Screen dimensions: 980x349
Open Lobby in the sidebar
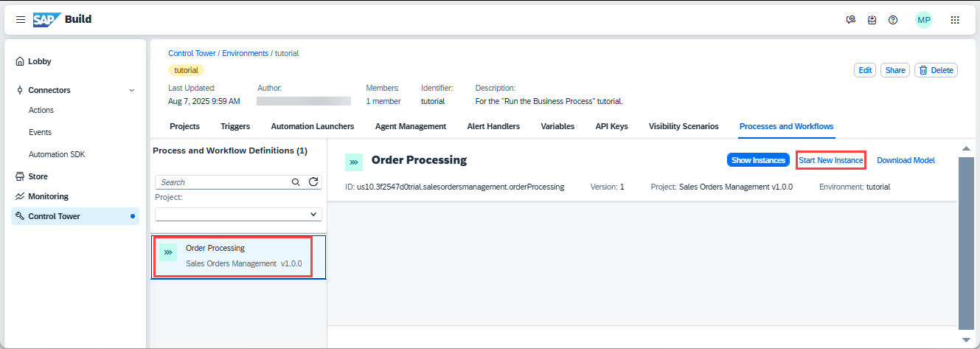tap(75, 62)
